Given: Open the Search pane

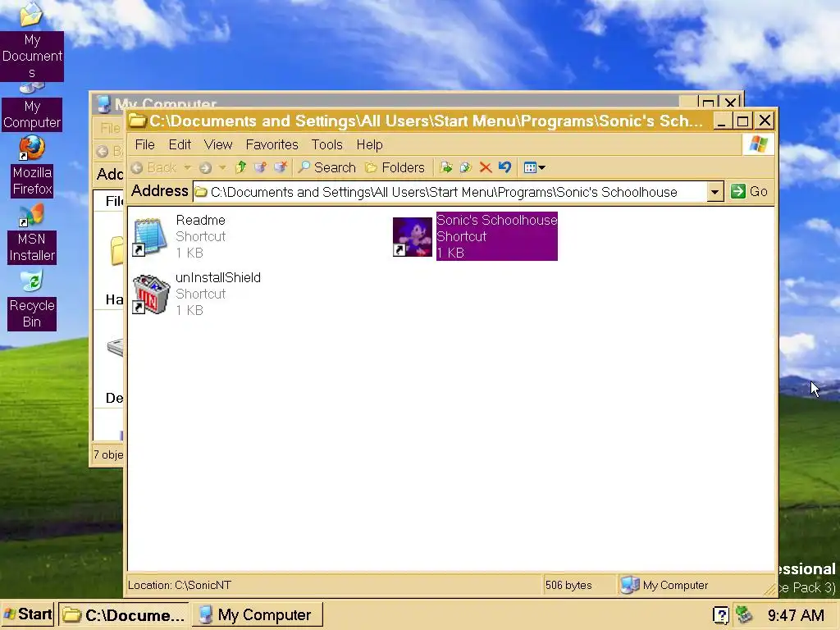Looking at the screenshot, I should (x=326, y=167).
